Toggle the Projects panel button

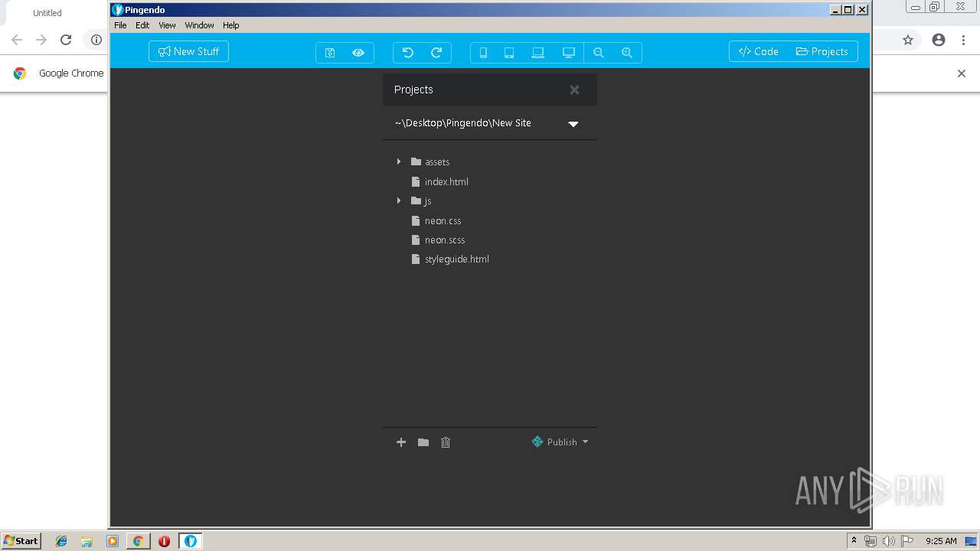pos(822,51)
